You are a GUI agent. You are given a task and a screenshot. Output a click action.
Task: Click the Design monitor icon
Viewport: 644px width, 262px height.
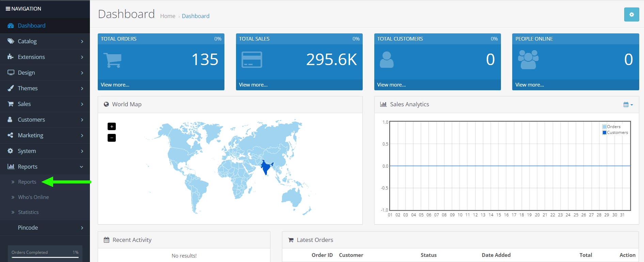coord(11,73)
